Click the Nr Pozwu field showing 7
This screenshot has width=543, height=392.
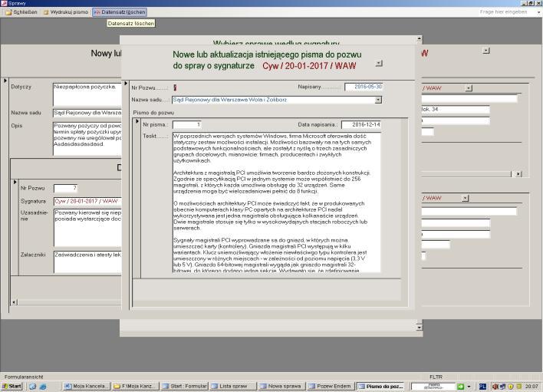(65, 188)
